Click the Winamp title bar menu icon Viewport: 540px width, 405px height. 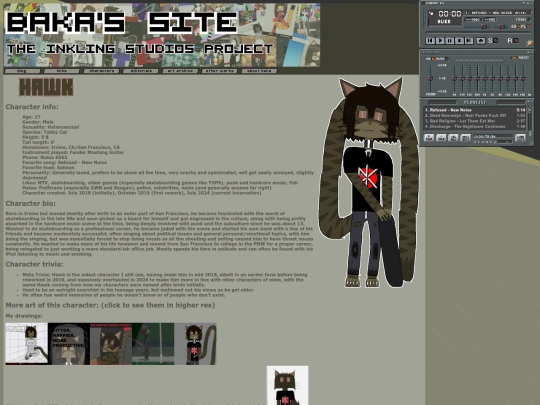(424, 3)
